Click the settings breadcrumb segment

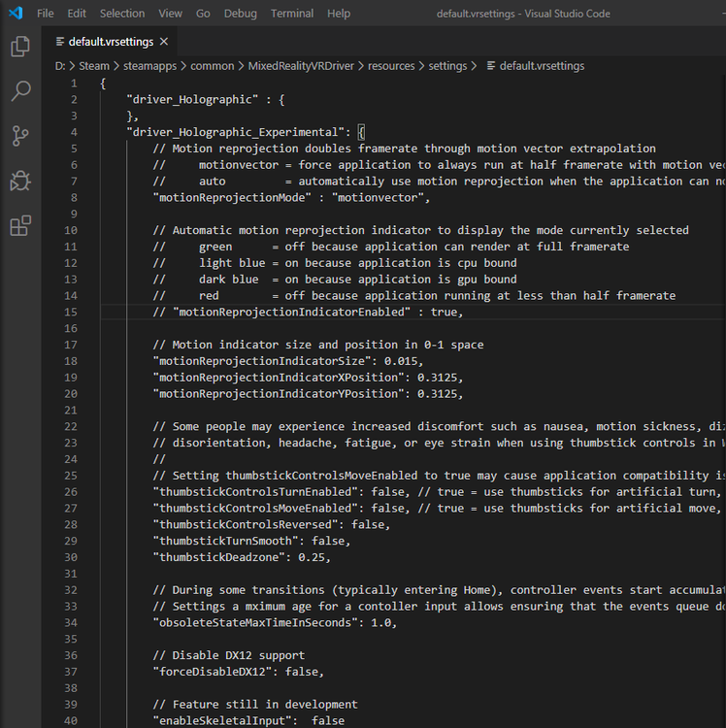[447, 66]
